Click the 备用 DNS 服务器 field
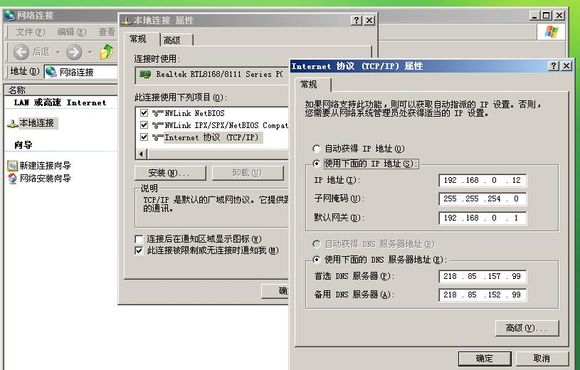Viewport: 580px width, 370px height. point(482,295)
